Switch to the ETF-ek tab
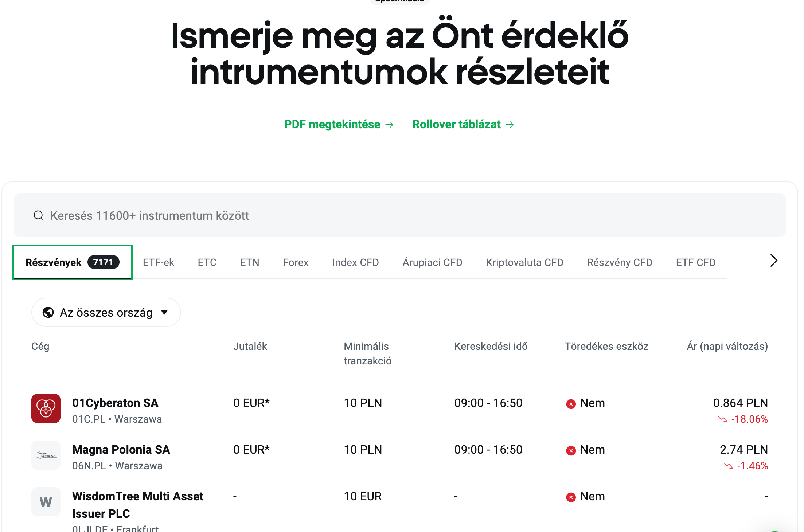The height and width of the screenshot is (532, 804). click(159, 262)
